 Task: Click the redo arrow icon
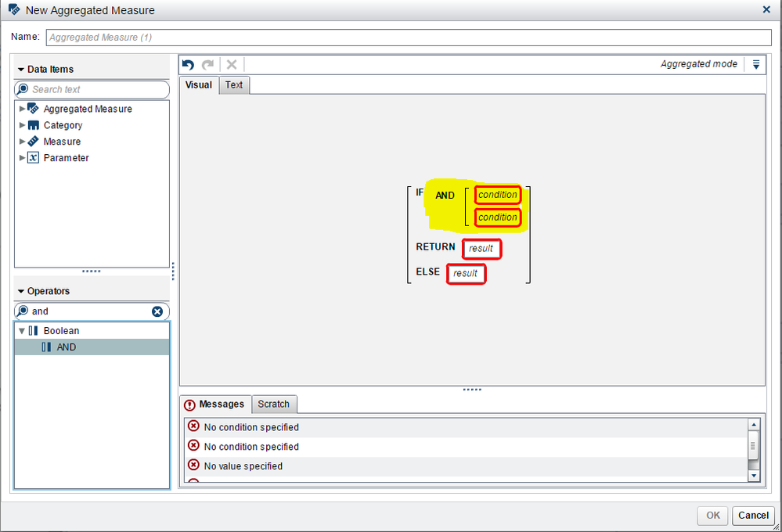tap(208, 65)
